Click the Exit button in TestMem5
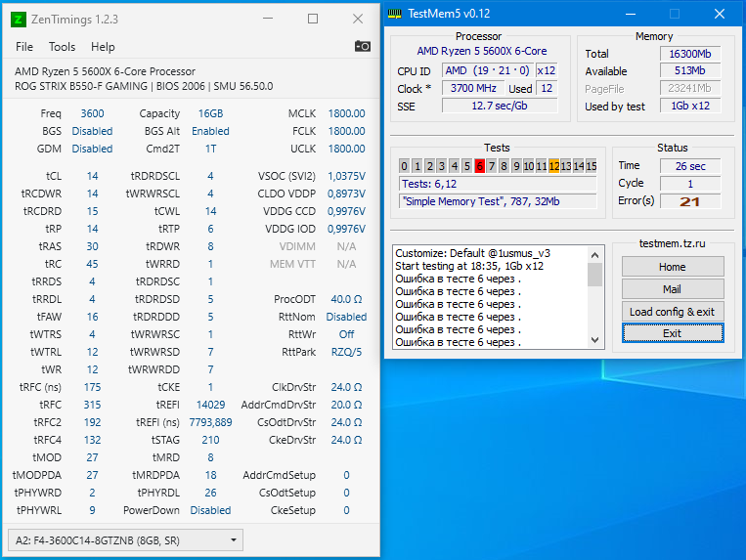The width and height of the screenshot is (746, 560). pos(673,333)
